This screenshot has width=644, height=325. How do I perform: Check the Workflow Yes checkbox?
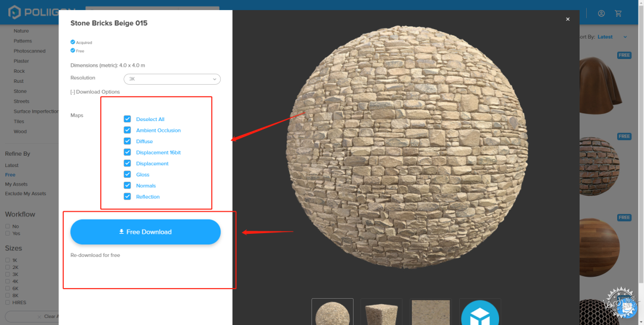[7, 233]
